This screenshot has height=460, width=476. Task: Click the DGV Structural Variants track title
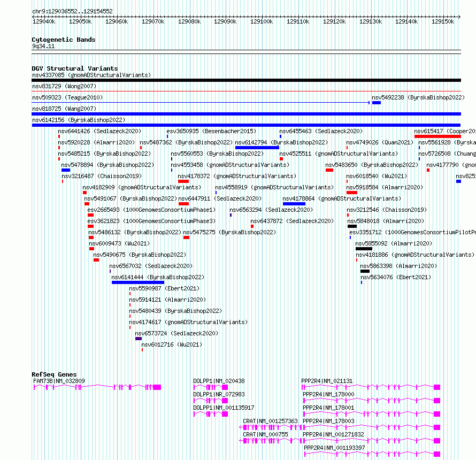point(75,68)
